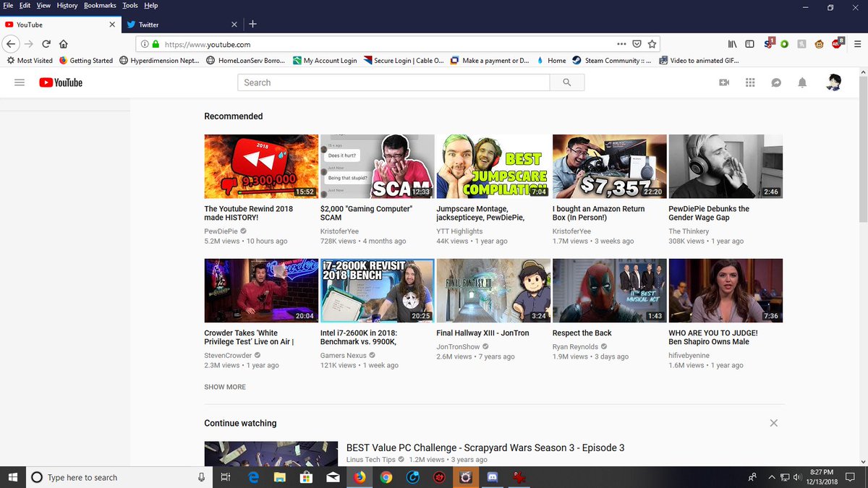The image size is (868, 488).
Task: Click the YouTube search input field
Action: [x=393, y=82]
